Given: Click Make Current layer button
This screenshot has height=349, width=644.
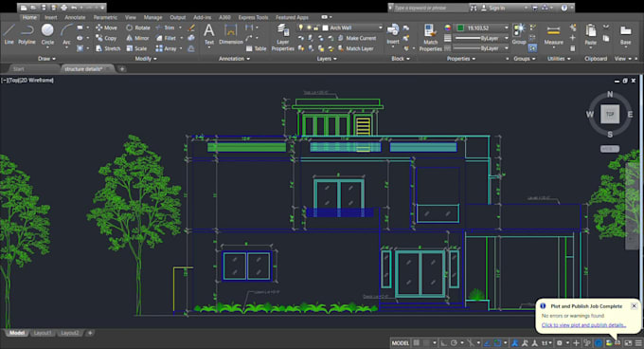Looking at the screenshot, I should pyautogui.click(x=357, y=38).
